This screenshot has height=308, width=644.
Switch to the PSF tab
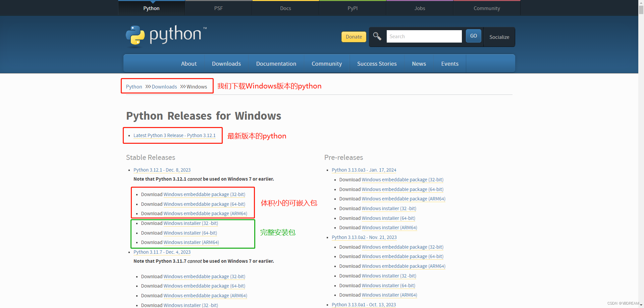pos(218,8)
